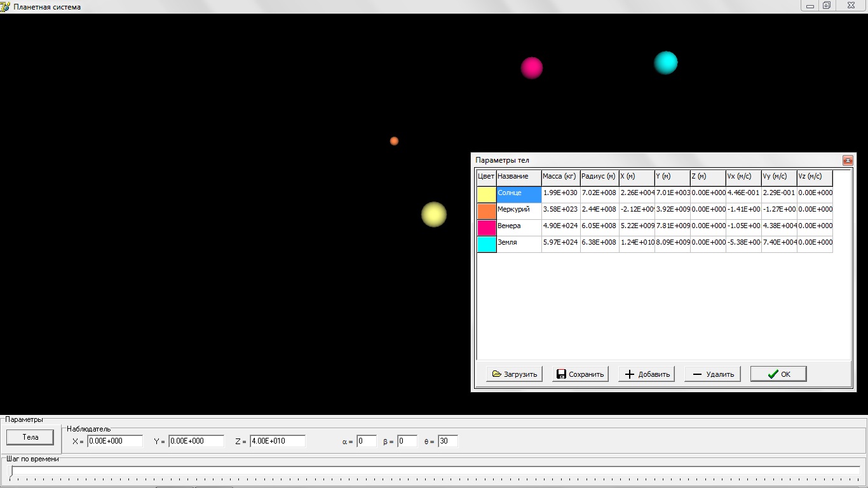Select Venus Vy cell 4.38E+004
Viewport: 868px width, 488px height.
point(779,227)
